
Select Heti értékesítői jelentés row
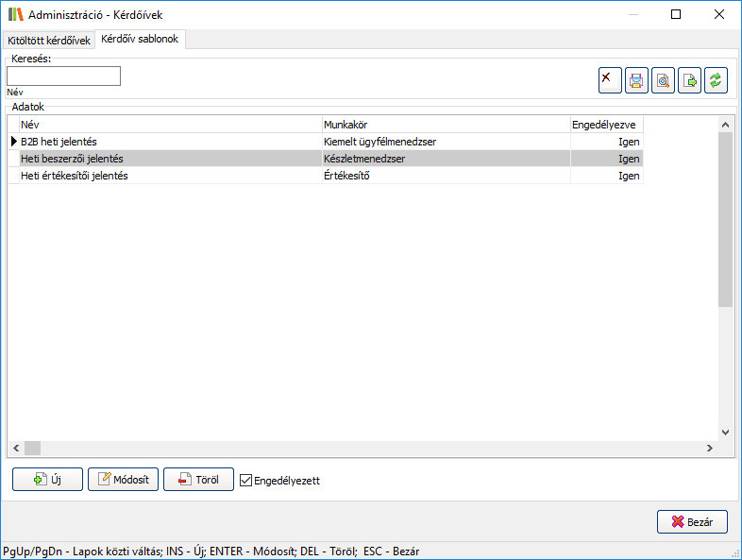pyautogui.click(x=170, y=176)
